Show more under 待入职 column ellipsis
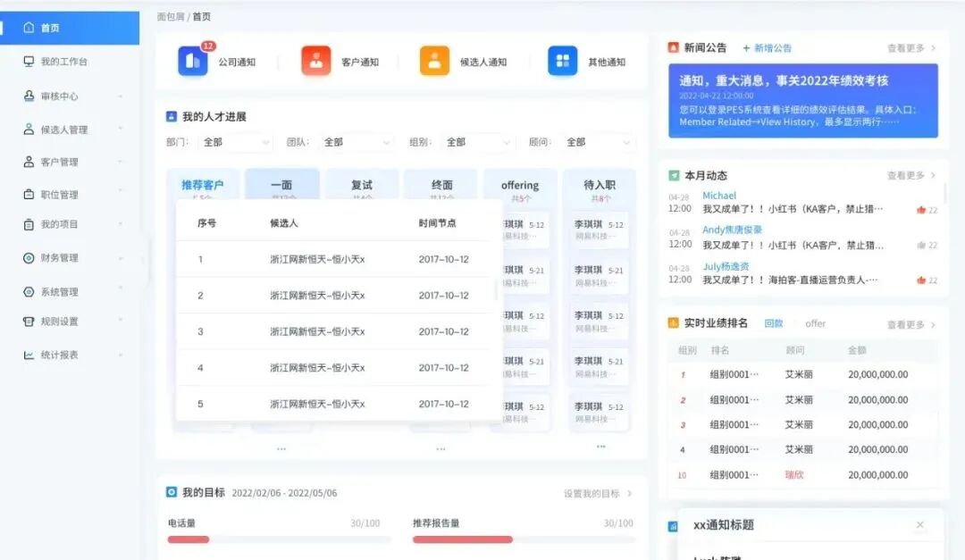 click(x=600, y=447)
